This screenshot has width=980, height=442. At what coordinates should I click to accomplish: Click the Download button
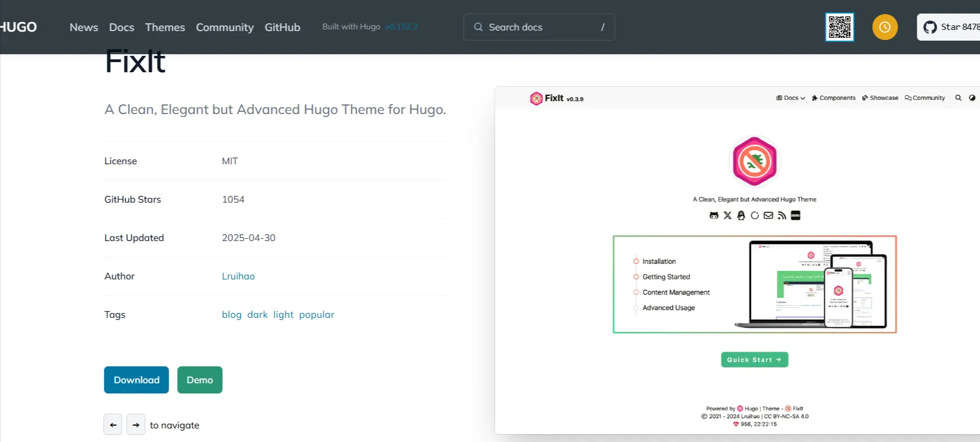pyautogui.click(x=137, y=380)
